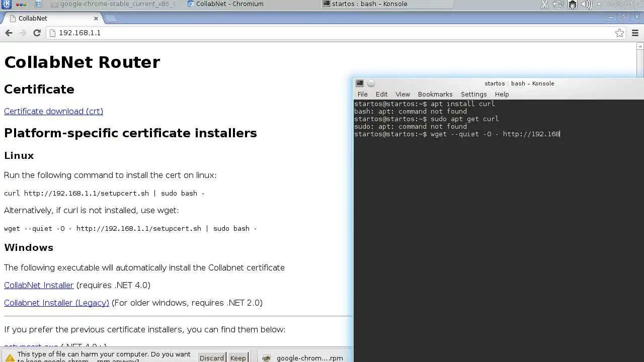Click the Linux heading on the page
Image resolution: width=644 pixels, height=362 pixels.
(19, 156)
